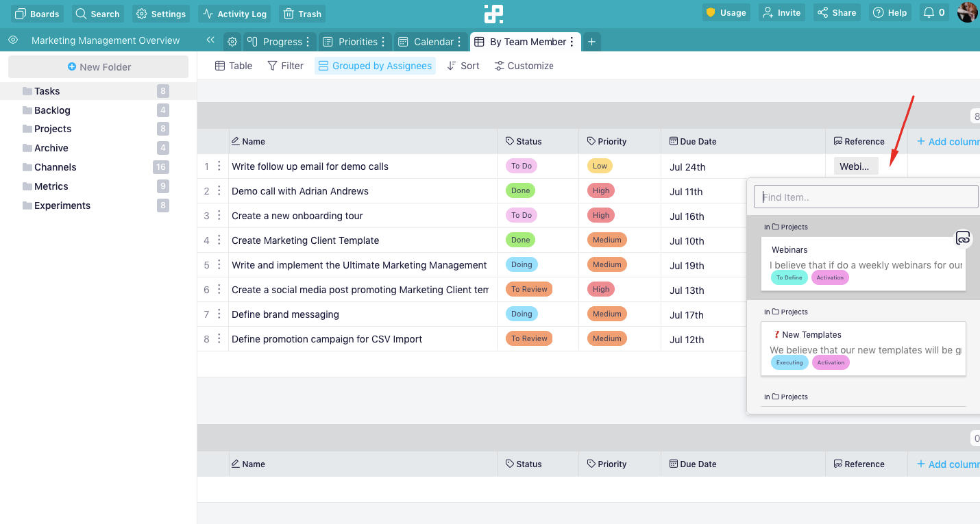Add a new view tab
The width and height of the screenshot is (980, 524).
pyautogui.click(x=591, y=42)
